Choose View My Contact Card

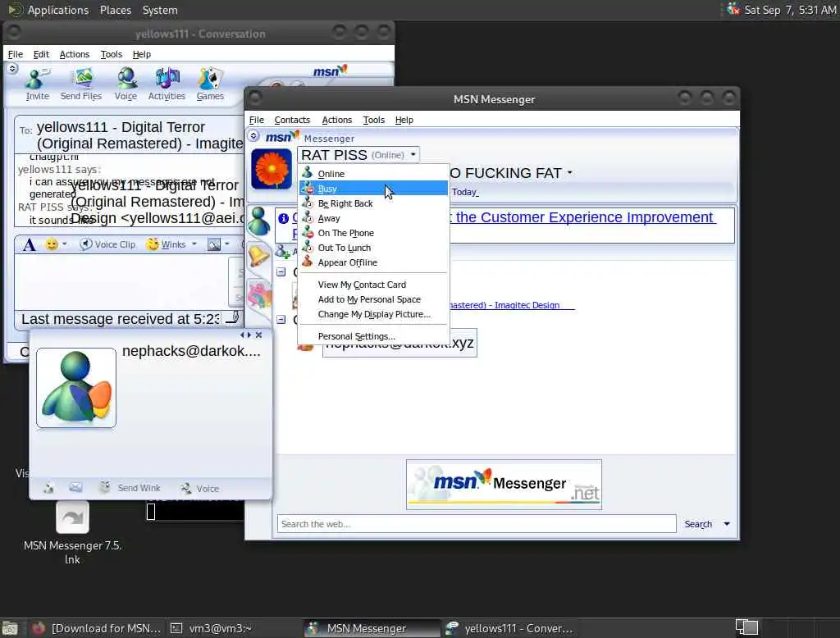[373, 285]
